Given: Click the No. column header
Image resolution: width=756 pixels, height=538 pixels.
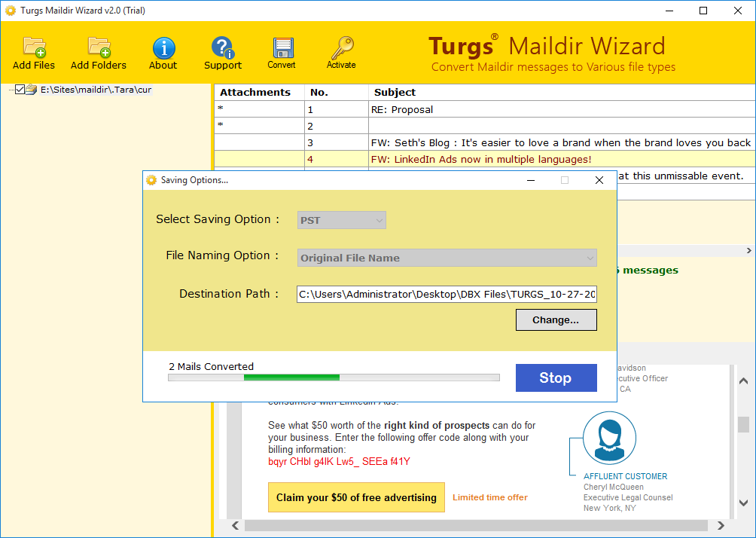Looking at the screenshot, I should pos(336,92).
